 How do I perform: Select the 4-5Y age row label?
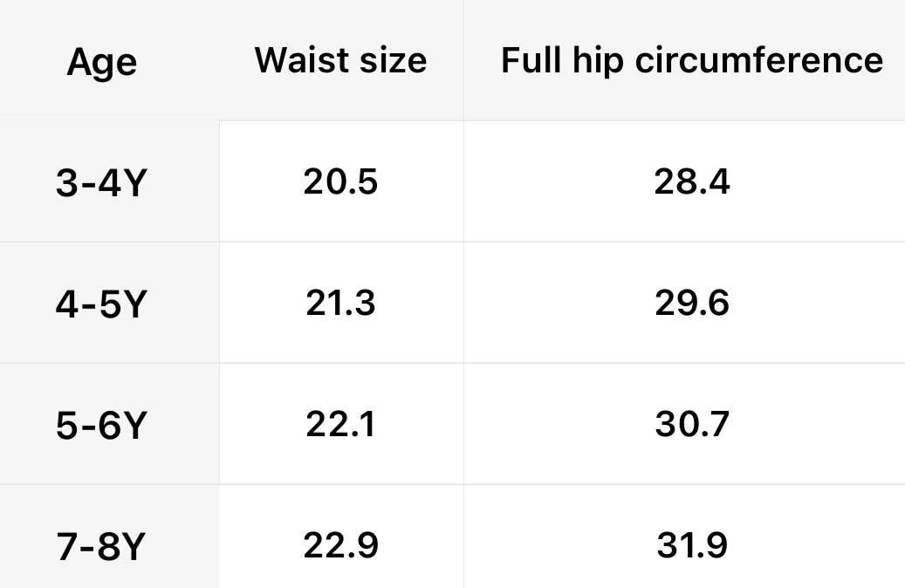point(99,305)
